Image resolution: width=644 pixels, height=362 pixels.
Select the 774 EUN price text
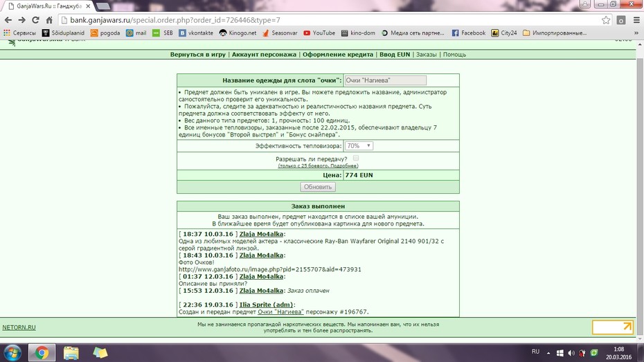(359, 175)
